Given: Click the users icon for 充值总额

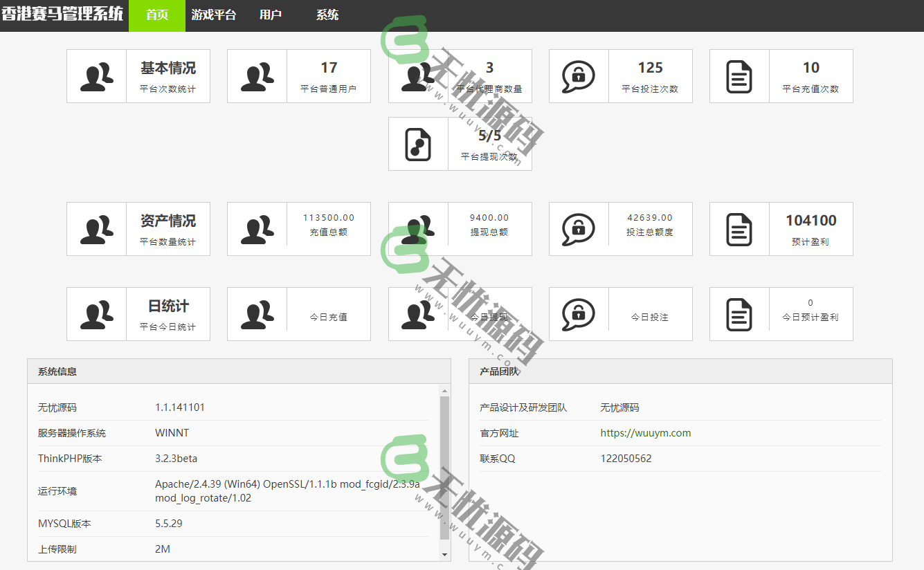Looking at the screenshot, I should point(257,229).
